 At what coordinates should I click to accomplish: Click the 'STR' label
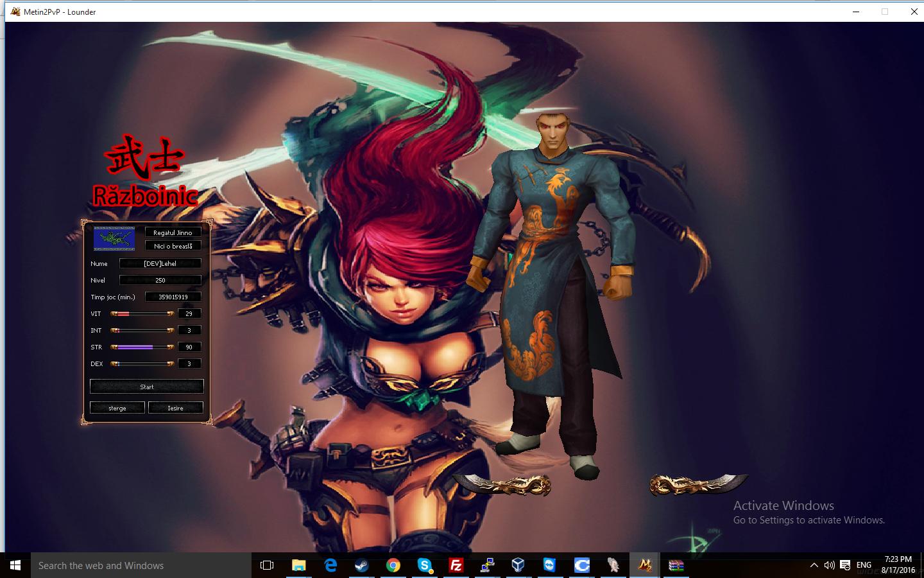point(96,347)
